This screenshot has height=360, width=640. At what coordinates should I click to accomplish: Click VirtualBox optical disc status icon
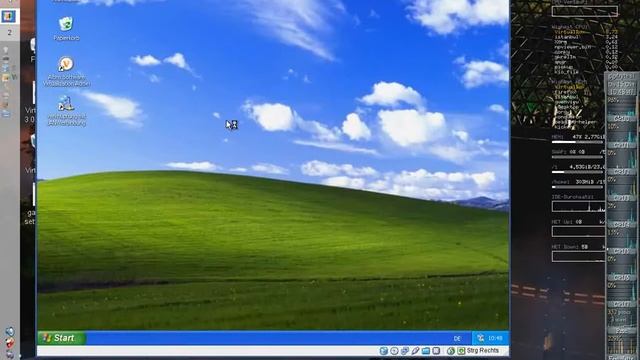[394, 351]
